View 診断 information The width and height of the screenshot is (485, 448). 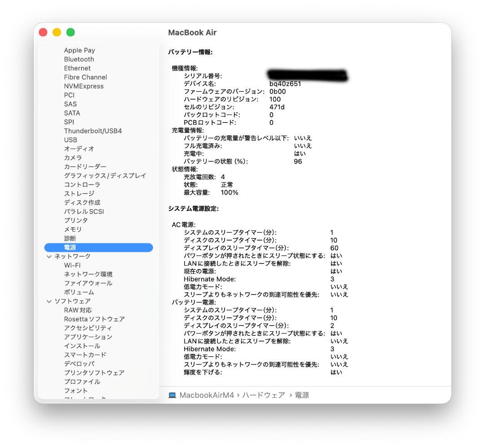(70, 238)
